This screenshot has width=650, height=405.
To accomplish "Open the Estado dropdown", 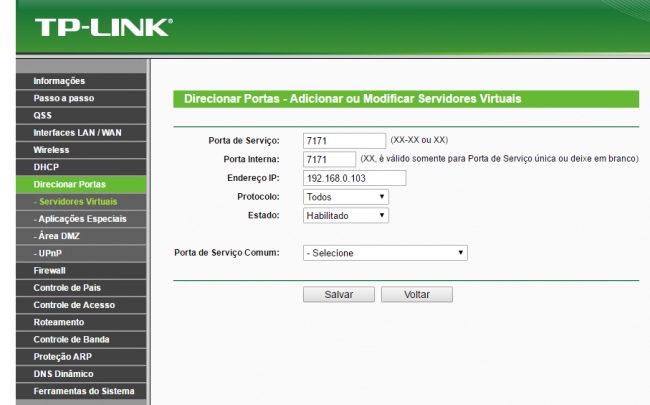I will [x=346, y=215].
